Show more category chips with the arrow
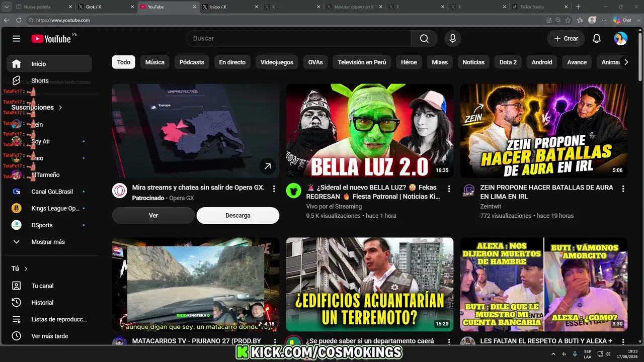Screen dimensions: 644x362 626,62
